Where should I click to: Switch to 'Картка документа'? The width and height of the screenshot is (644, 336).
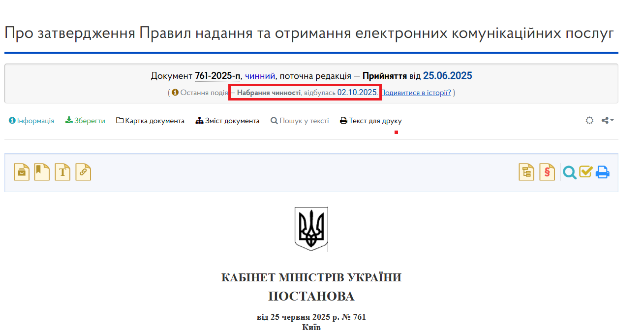point(150,120)
